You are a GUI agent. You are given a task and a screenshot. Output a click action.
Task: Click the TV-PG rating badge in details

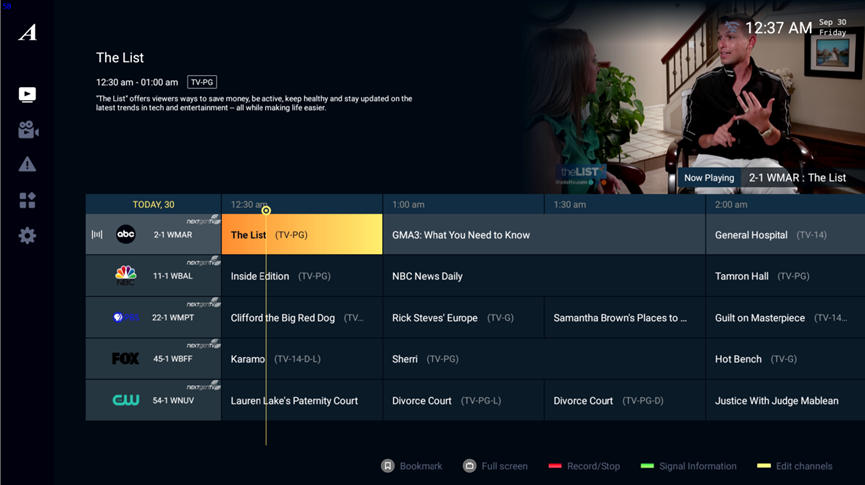coord(202,82)
